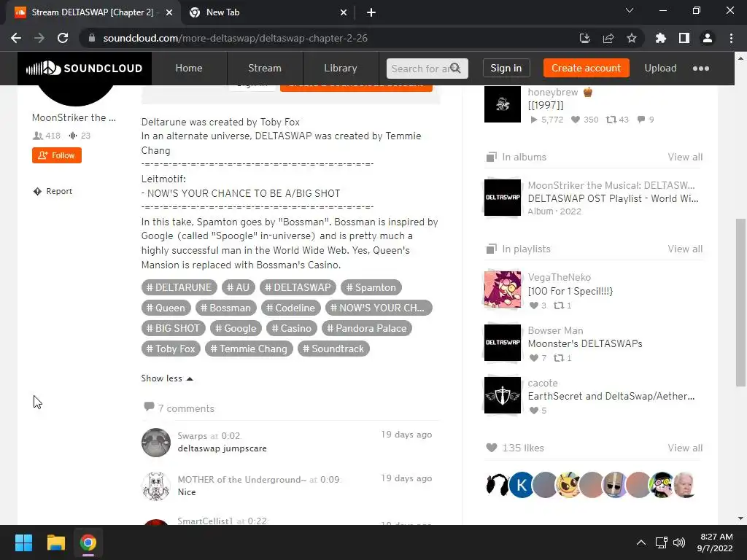Click View all next to 135 likes
The width and height of the screenshot is (747, 560).
pyautogui.click(x=685, y=448)
